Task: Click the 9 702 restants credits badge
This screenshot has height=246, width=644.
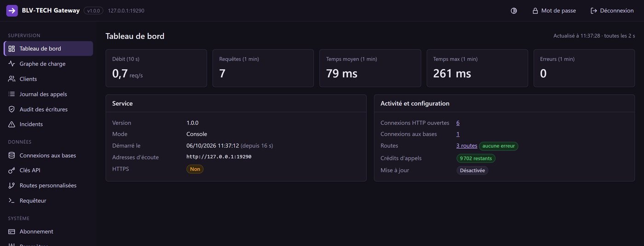Action: click(x=476, y=158)
